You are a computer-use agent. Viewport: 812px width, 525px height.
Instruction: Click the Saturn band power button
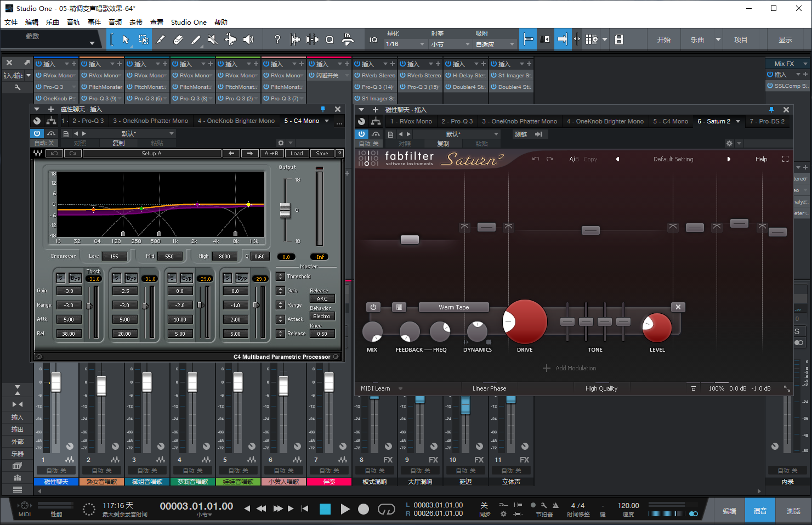[373, 307]
